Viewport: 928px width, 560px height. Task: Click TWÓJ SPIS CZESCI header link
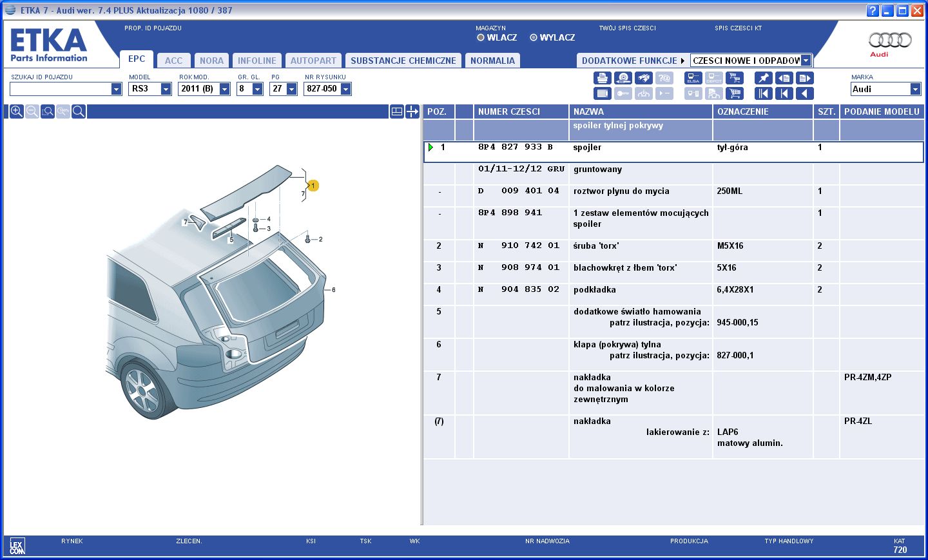pyautogui.click(x=627, y=28)
